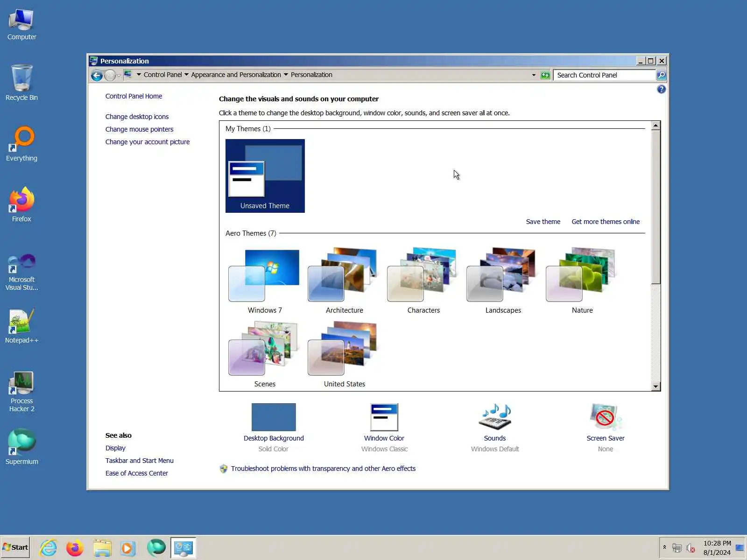Click the Forward navigation arrow
This screenshot has width=747, height=560.
[x=110, y=75]
